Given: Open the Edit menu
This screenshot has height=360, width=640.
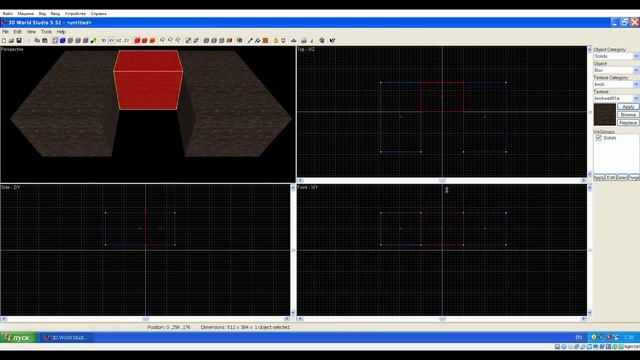Looking at the screenshot, I should click(x=18, y=31).
